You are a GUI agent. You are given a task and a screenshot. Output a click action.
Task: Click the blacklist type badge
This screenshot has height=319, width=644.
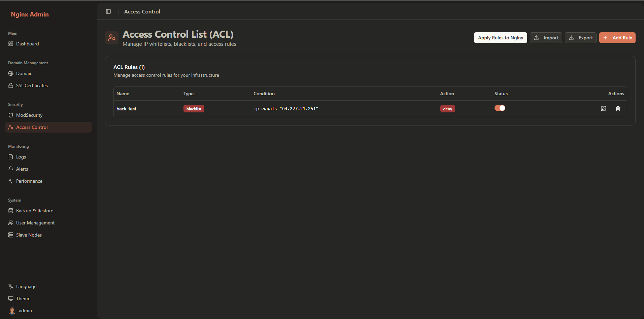click(x=194, y=109)
